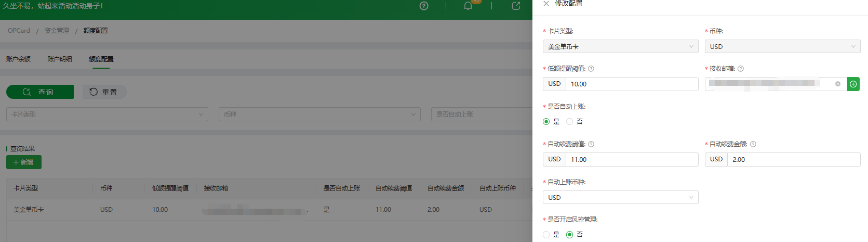Select 是 for 是否自动上账
This screenshot has width=868, height=242.
546,122
